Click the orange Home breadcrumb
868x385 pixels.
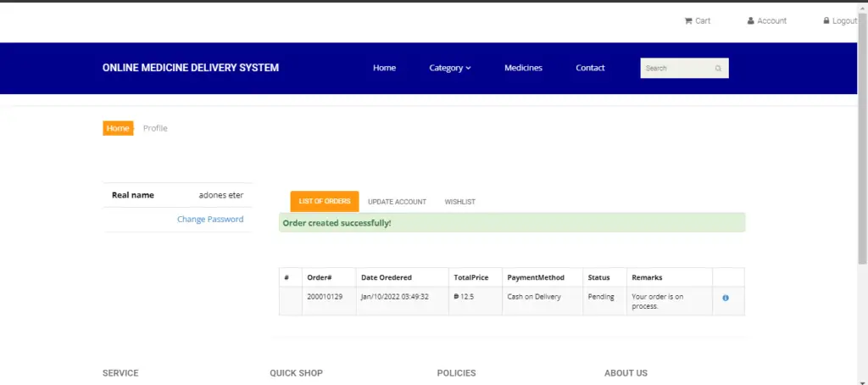[x=118, y=128]
